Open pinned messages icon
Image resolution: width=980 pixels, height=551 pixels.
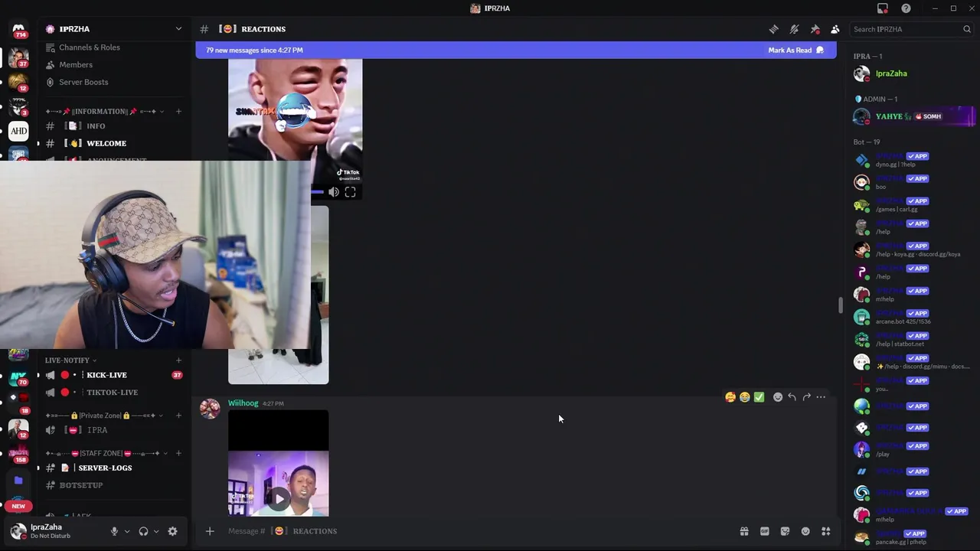[815, 29]
